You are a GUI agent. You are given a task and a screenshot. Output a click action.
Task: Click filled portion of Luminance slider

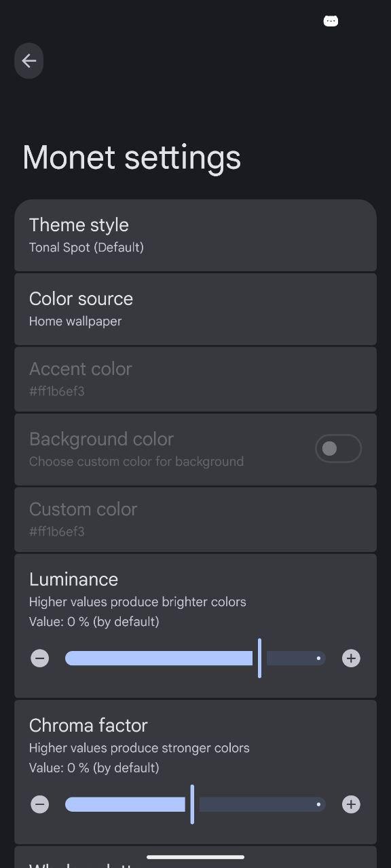159,658
